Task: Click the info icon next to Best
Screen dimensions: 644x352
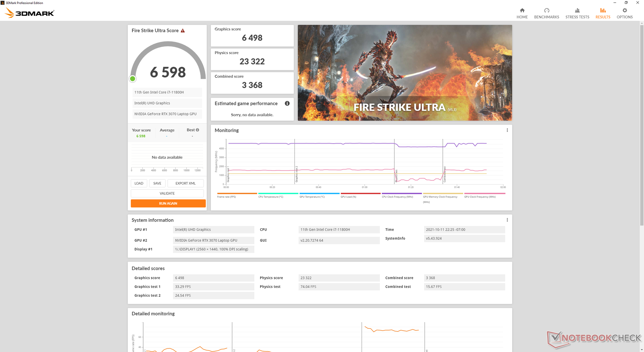Action: [x=198, y=130]
